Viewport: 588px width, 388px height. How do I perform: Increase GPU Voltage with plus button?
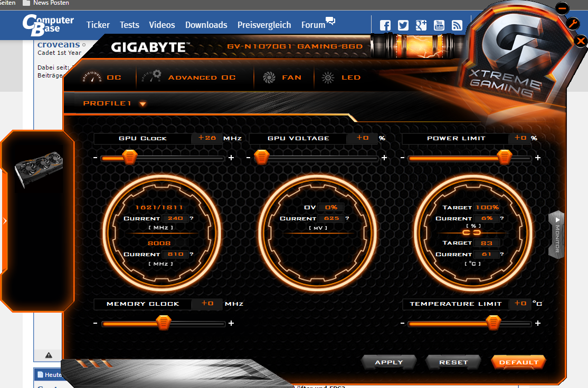point(384,158)
